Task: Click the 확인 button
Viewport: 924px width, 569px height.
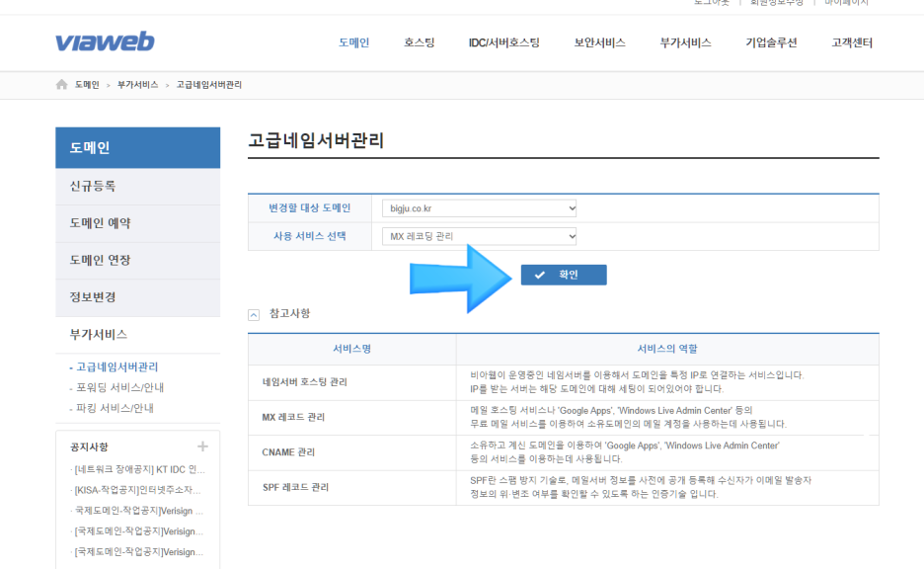Action: (564, 275)
